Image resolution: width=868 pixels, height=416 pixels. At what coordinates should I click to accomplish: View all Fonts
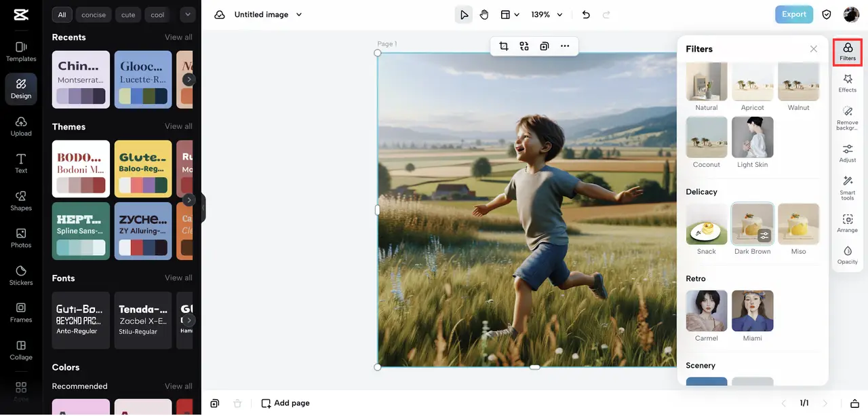coord(178,278)
